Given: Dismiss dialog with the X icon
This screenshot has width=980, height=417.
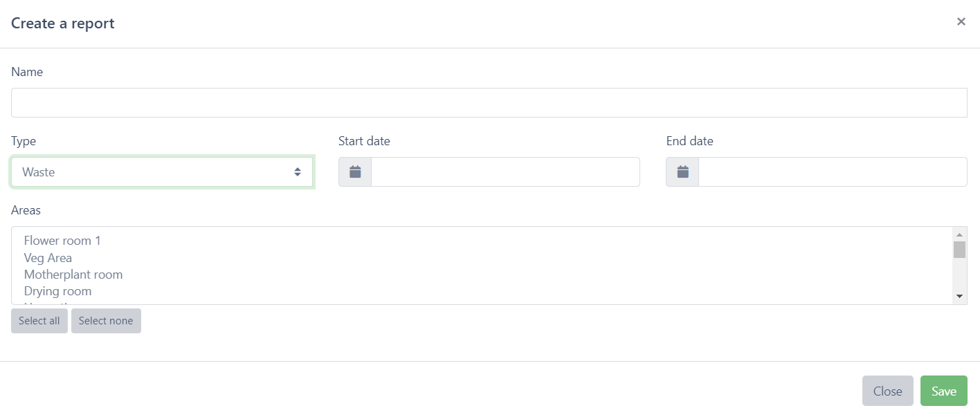Looking at the screenshot, I should (x=961, y=21).
